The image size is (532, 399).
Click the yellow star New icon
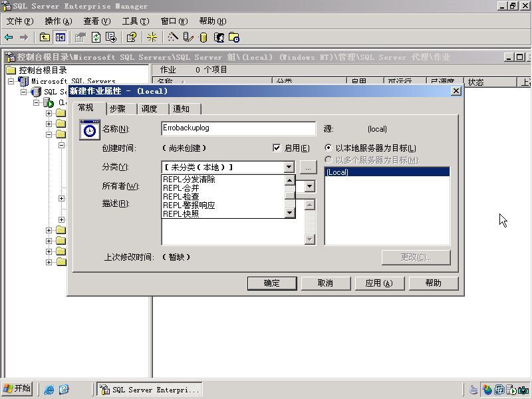tap(152, 37)
